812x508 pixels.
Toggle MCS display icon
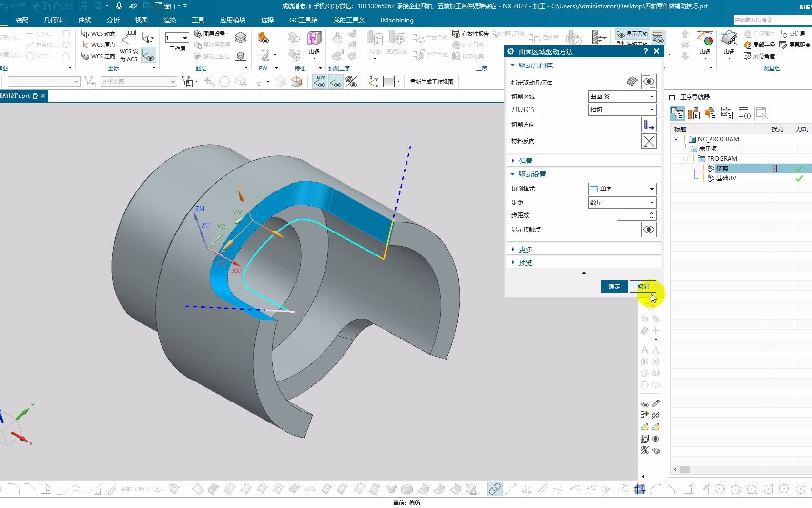[x=320, y=82]
